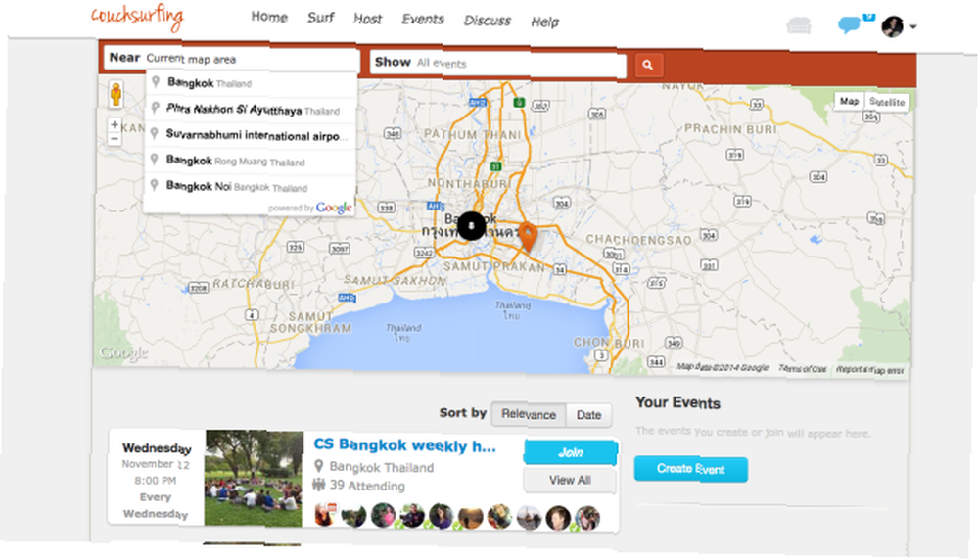The width and height of the screenshot is (979, 560).
Task: Click the first attendee avatar
Action: [325, 516]
